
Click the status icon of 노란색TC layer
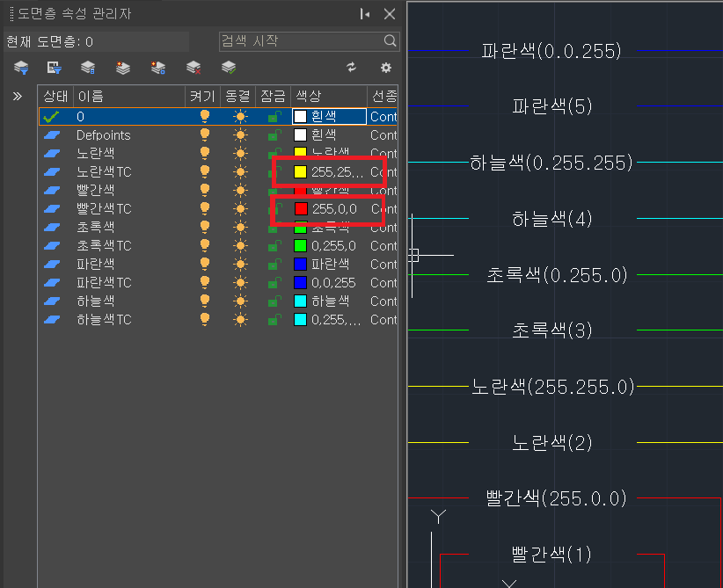(52, 172)
